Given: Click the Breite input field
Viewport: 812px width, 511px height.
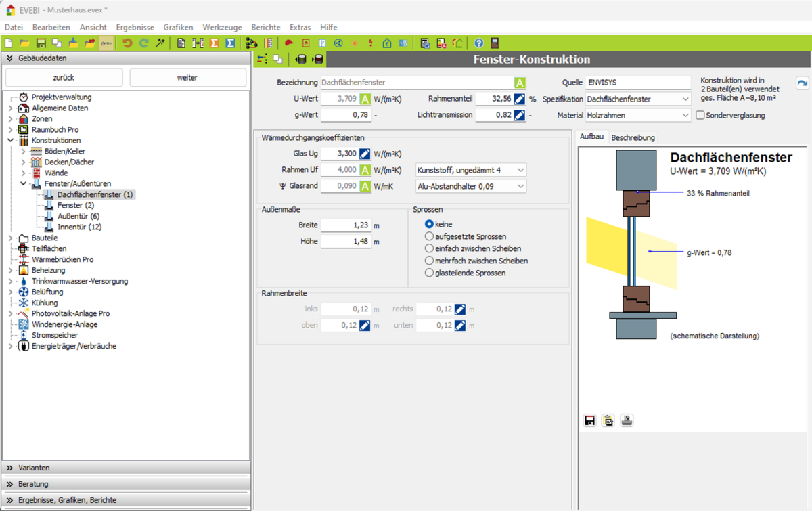Looking at the screenshot, I should 346,225.
